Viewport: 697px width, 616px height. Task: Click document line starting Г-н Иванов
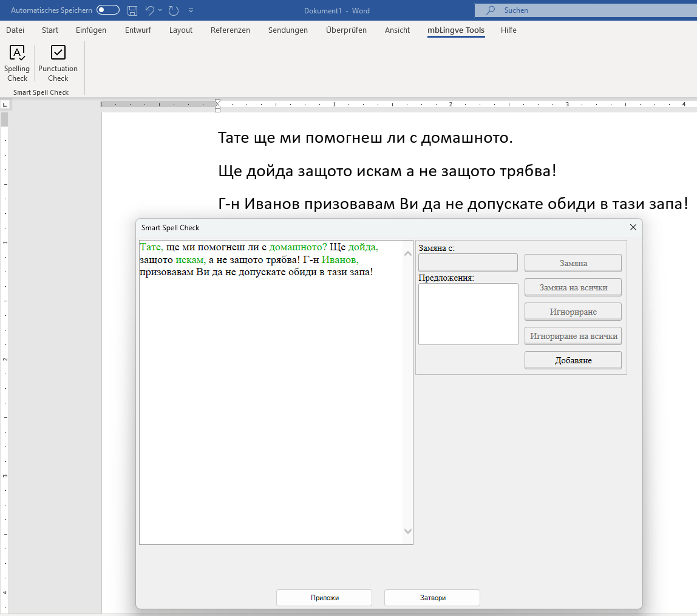click(453, 204)
